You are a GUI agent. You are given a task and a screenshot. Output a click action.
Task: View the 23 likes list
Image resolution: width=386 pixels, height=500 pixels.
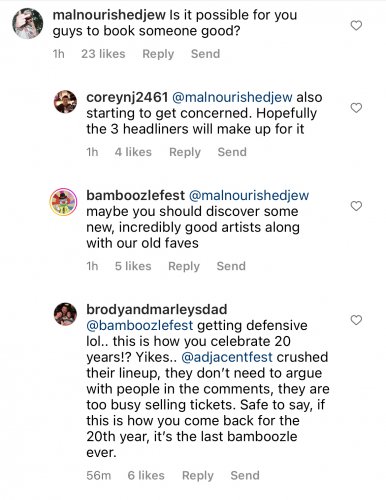coord(103,54)
